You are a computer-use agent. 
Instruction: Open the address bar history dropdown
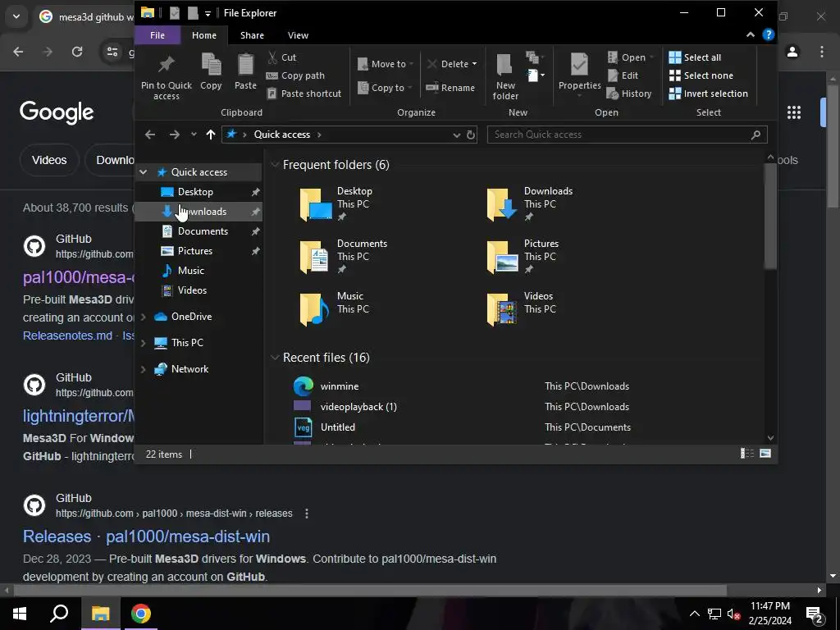click(456, 135)
